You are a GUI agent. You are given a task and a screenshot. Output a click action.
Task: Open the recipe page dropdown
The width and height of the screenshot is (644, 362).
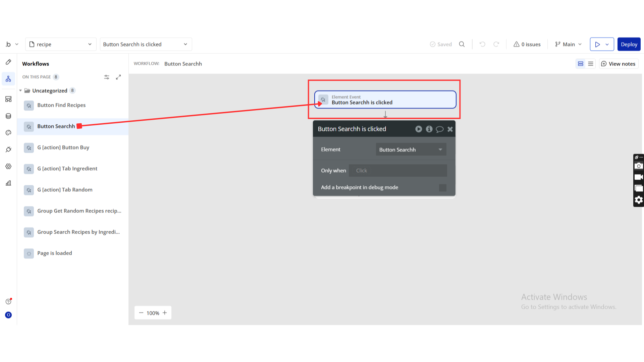[x=61, y=44]
